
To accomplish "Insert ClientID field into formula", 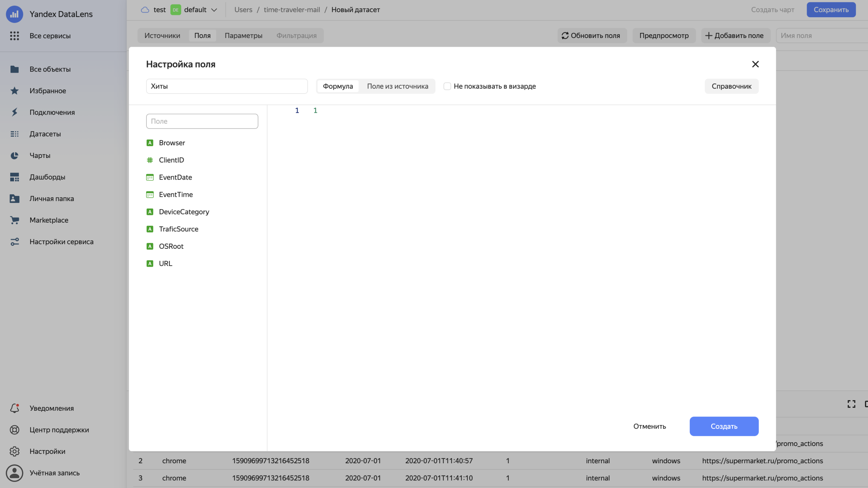I will [171, 160].
